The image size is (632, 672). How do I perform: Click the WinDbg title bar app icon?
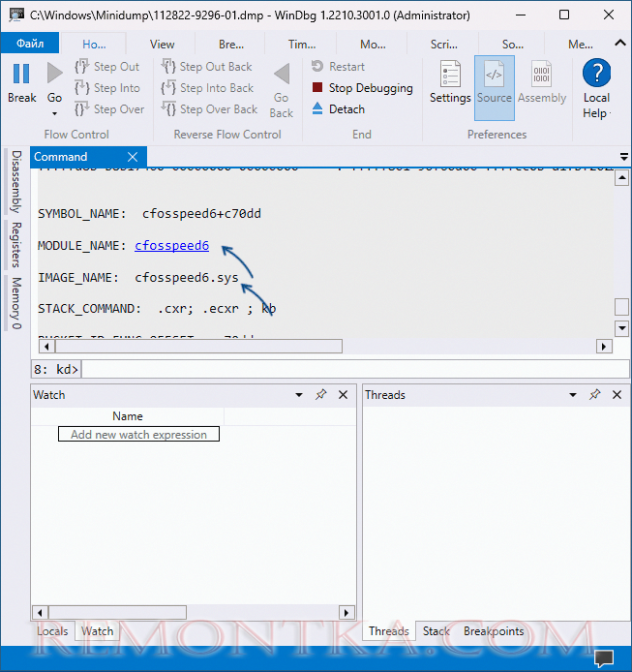(15, 15)
